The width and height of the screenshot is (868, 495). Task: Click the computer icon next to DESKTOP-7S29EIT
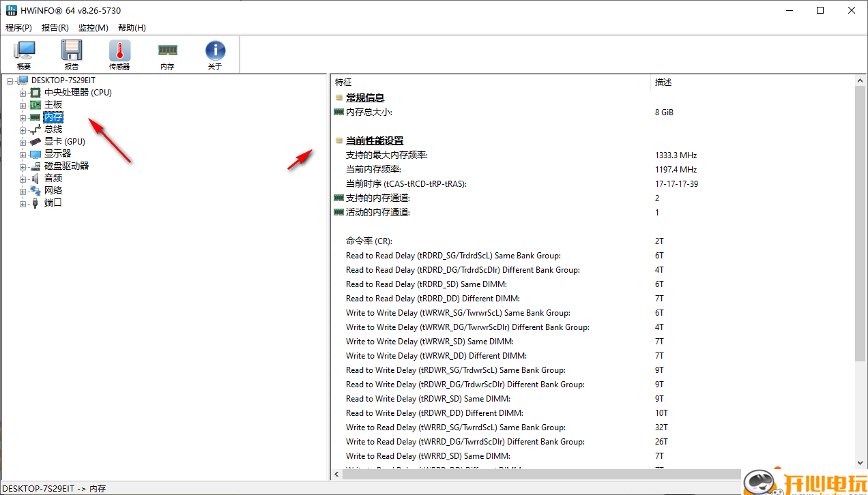tap(23, 80)
